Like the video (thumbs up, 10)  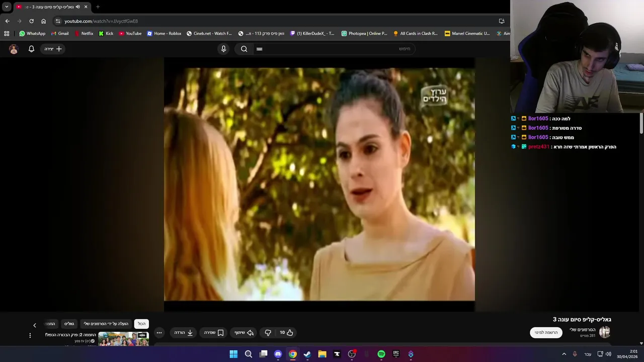point(286,332)
